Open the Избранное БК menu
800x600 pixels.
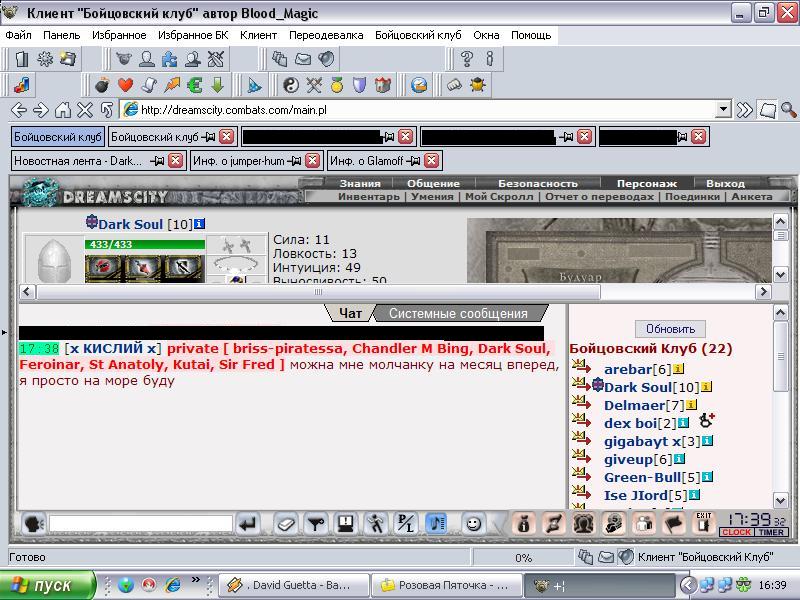[193, 35]
